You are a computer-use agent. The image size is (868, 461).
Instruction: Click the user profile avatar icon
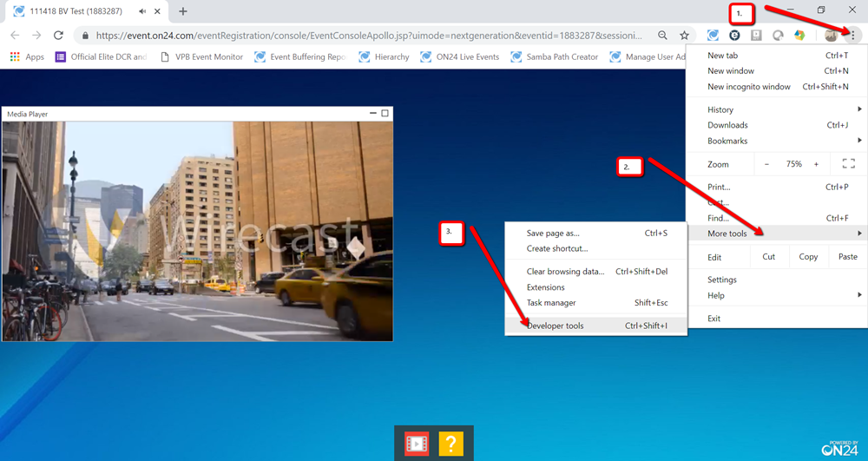831,36
